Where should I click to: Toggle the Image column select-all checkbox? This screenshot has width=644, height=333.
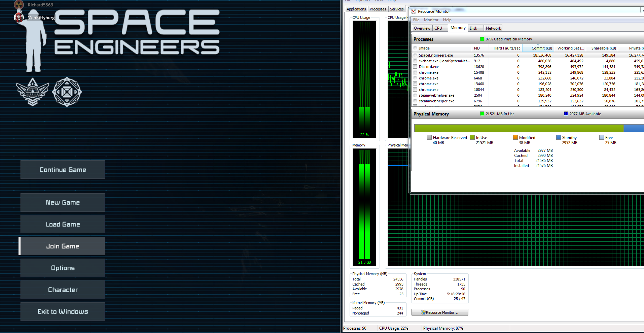tap(415, 48)
